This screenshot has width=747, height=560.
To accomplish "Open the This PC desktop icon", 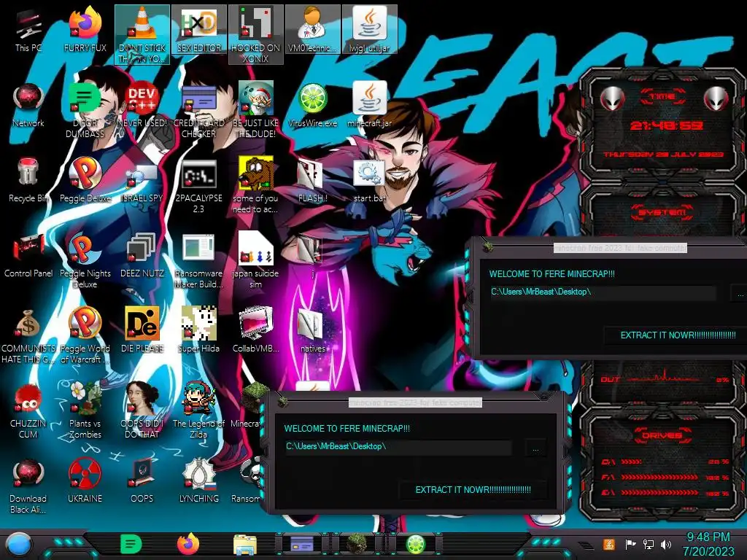I will point(28,29).
